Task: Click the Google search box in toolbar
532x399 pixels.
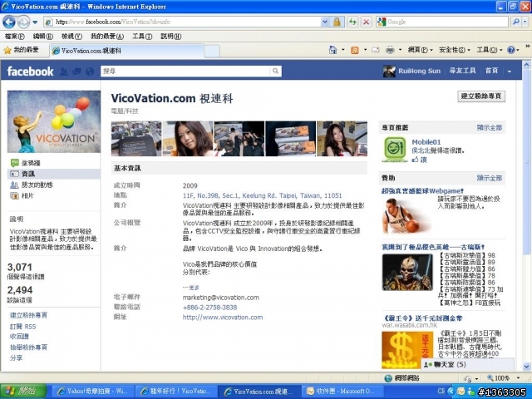Action: point(441,22)
